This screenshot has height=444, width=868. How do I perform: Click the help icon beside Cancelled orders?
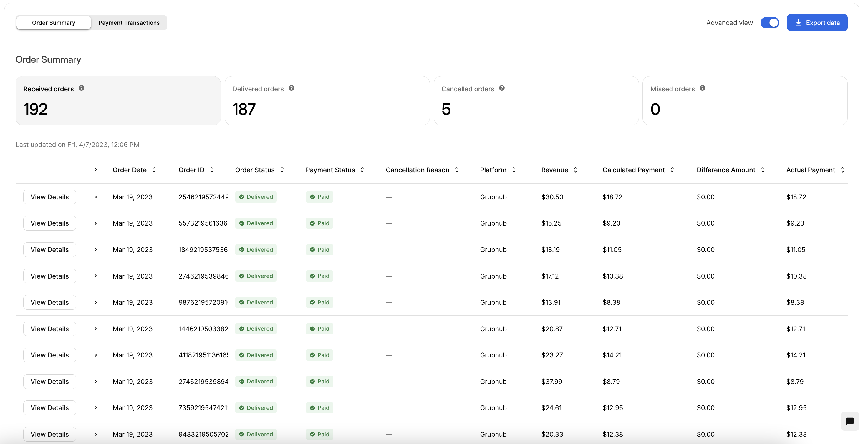click(502, 88)
